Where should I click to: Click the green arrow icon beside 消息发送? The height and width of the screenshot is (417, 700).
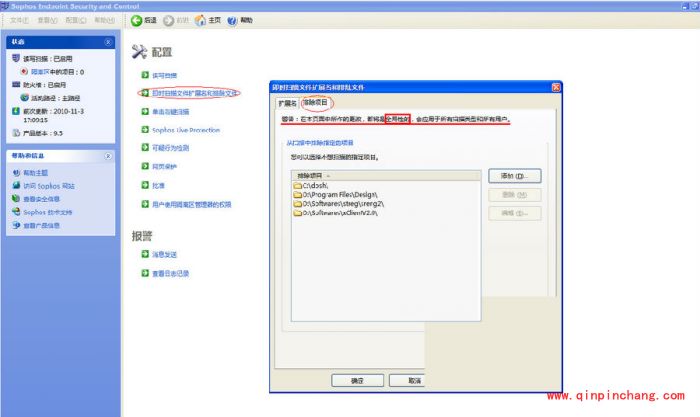coord(145,255)
